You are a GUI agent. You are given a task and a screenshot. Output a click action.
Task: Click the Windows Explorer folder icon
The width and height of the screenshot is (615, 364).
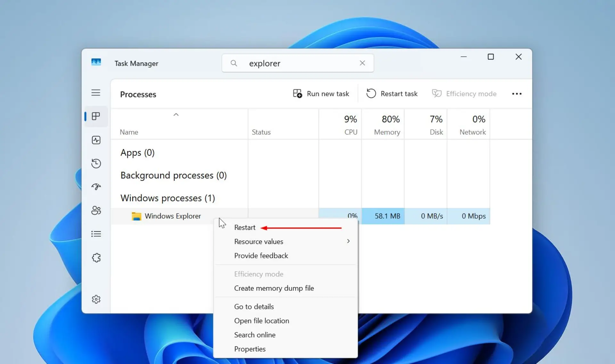136,216
